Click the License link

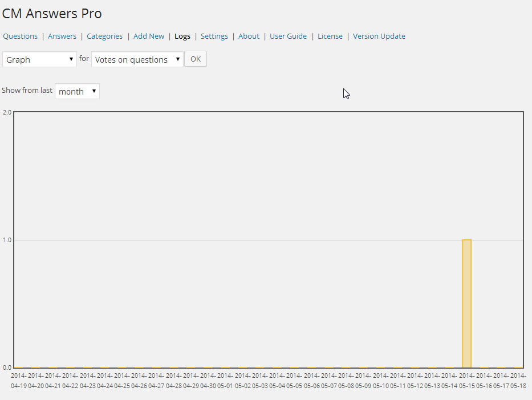330,36
